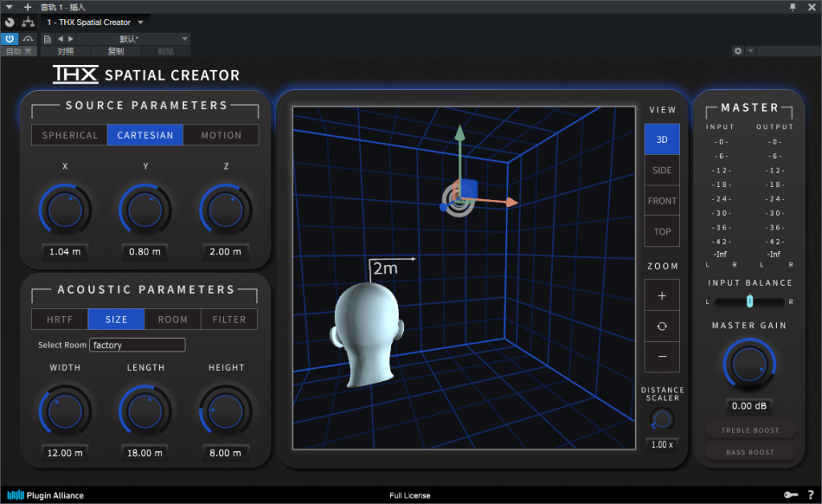The height and width of the screenshot is (504, 822).
Task: Click the room WIDTH knob
Action: point(65,411)
